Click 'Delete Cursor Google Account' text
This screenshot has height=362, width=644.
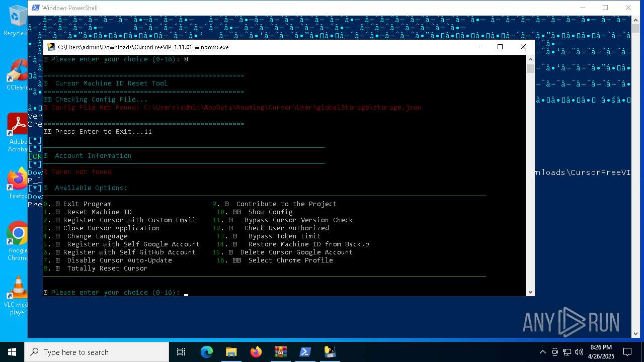(297, 252)
